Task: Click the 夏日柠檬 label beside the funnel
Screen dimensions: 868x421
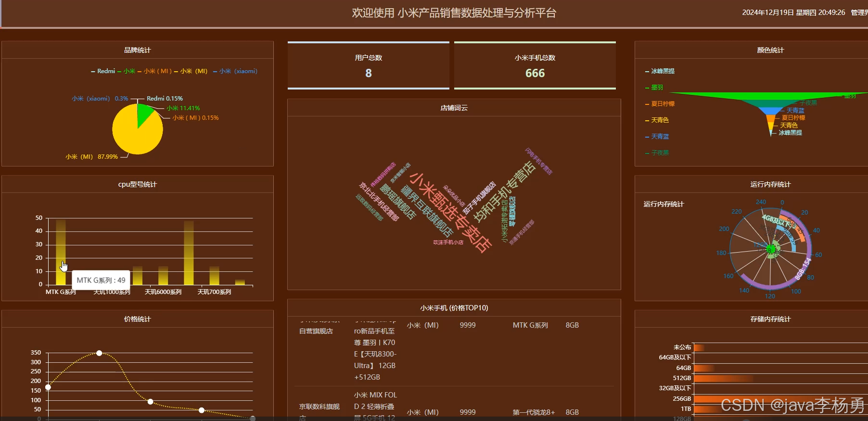Action: pyautogui.click(x=793, y=118)
